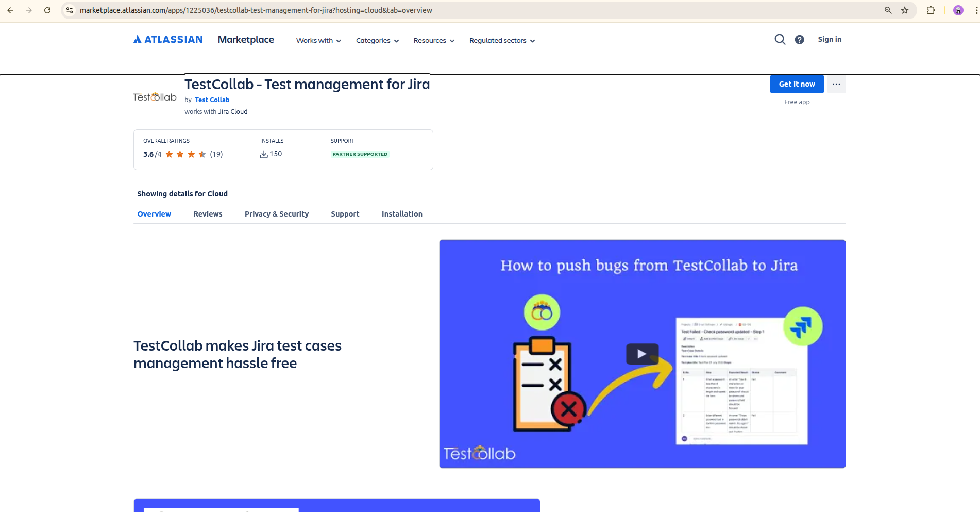Click the (19) reviews count

coord(216,154)
